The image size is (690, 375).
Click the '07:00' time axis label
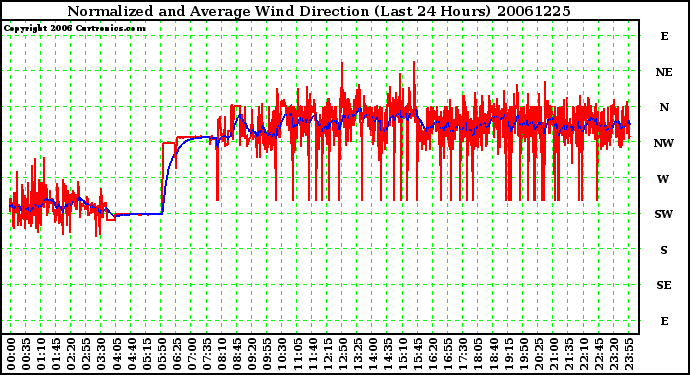point(192,354)
